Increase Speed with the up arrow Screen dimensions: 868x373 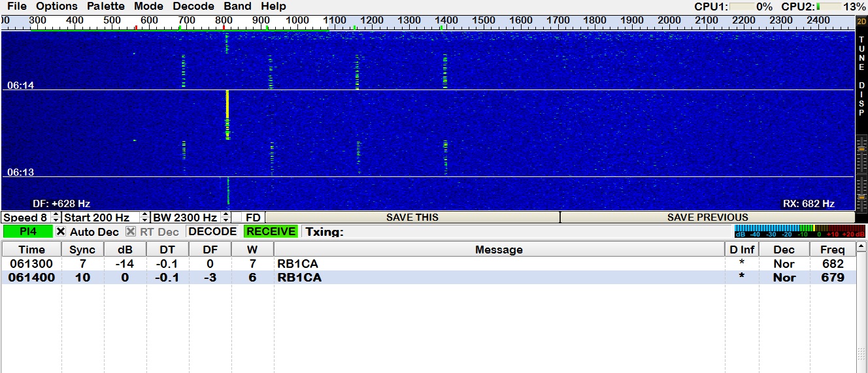(x=56, y=215)
